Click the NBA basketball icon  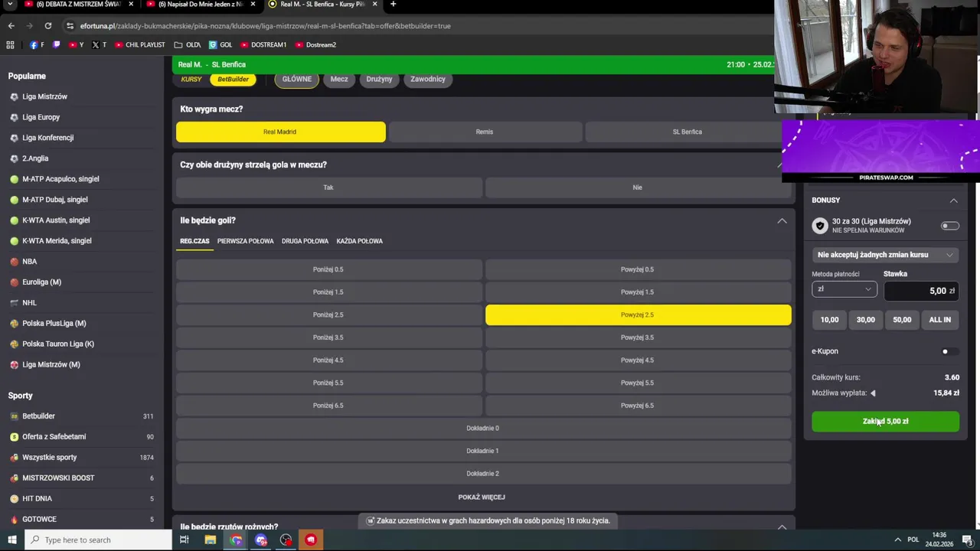tap(14, 262)
